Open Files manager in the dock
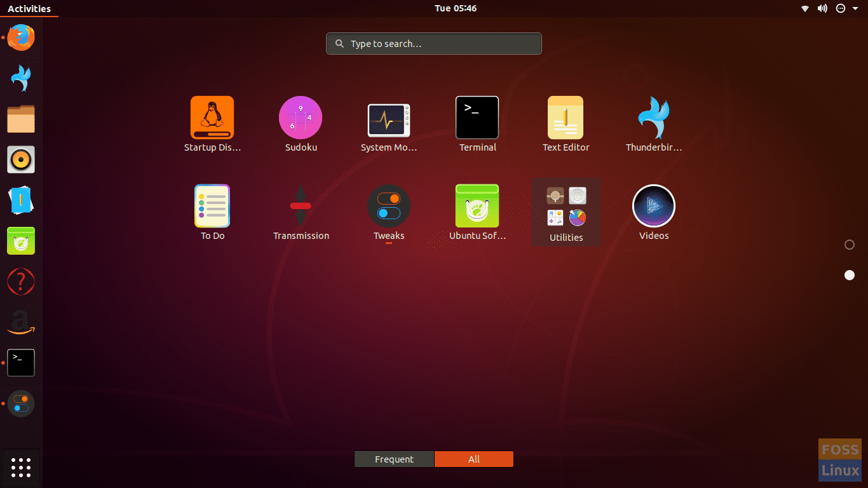Viewport: 868px width, 488px height. pos(21,119)
